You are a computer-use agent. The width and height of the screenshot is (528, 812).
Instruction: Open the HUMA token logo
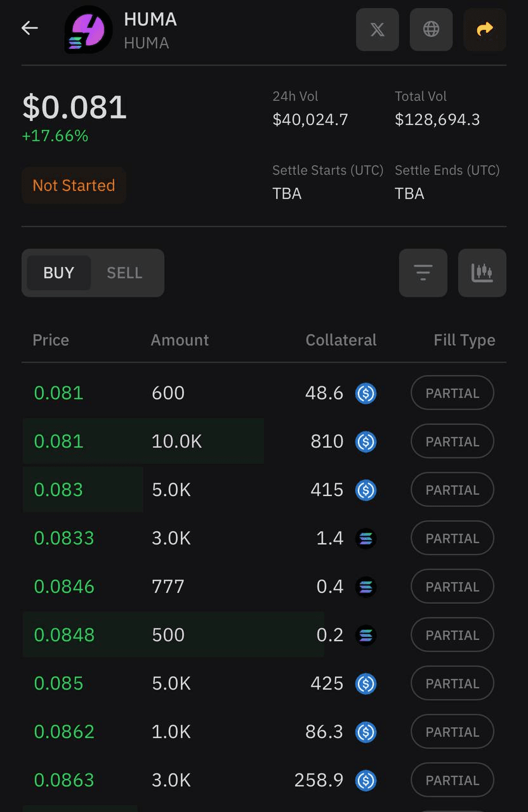coord(88,29)
